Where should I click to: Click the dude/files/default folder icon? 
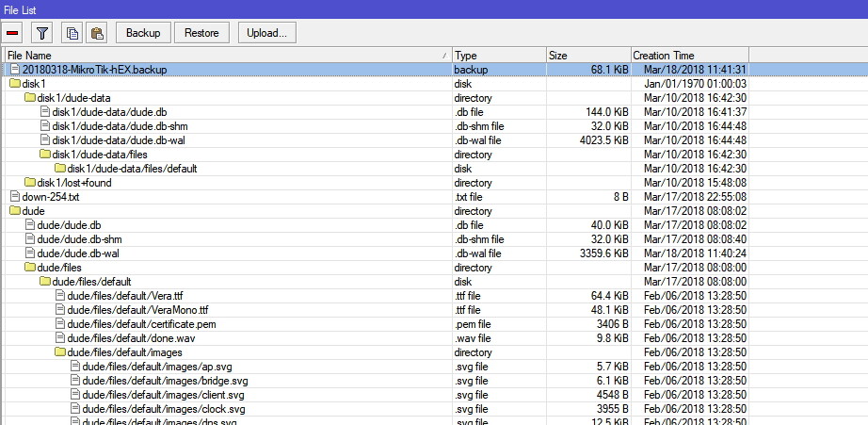click(x=45, y=282)
